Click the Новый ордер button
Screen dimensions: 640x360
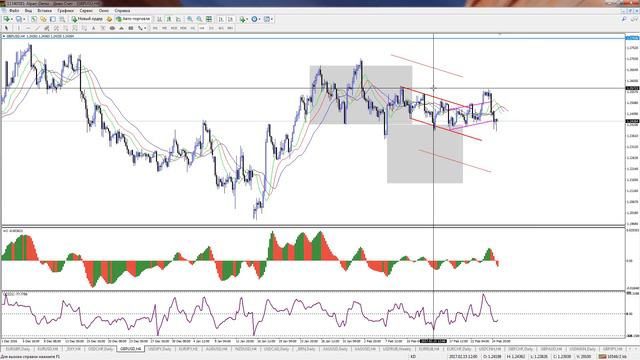coord(87,19)
